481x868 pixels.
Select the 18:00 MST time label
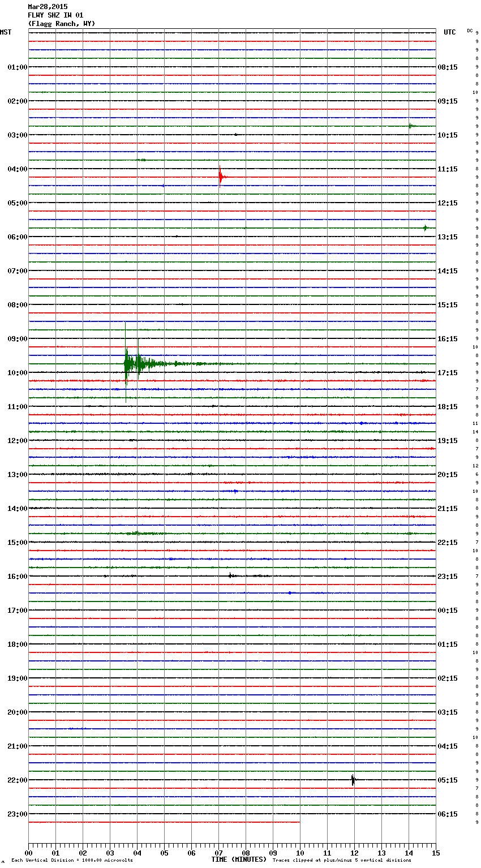pos(18,644)
